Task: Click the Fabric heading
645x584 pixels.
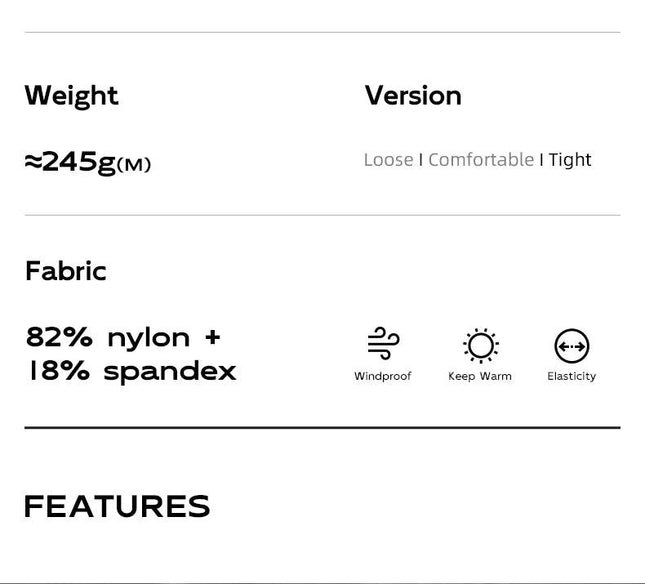Action: pyautogui.click(x=66, y=271)
